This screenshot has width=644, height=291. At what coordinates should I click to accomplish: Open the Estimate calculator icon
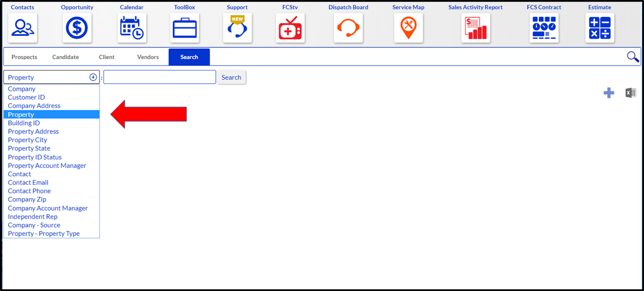point(599,28)
